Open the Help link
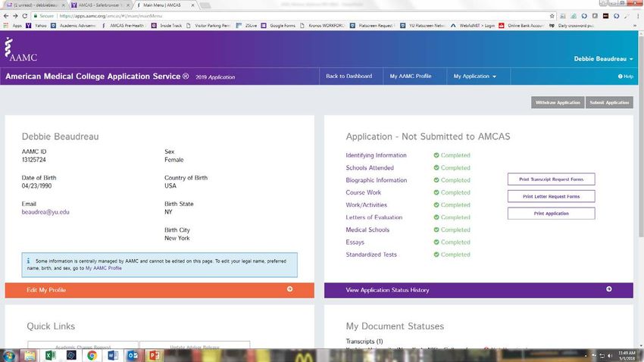 point(626,76)
